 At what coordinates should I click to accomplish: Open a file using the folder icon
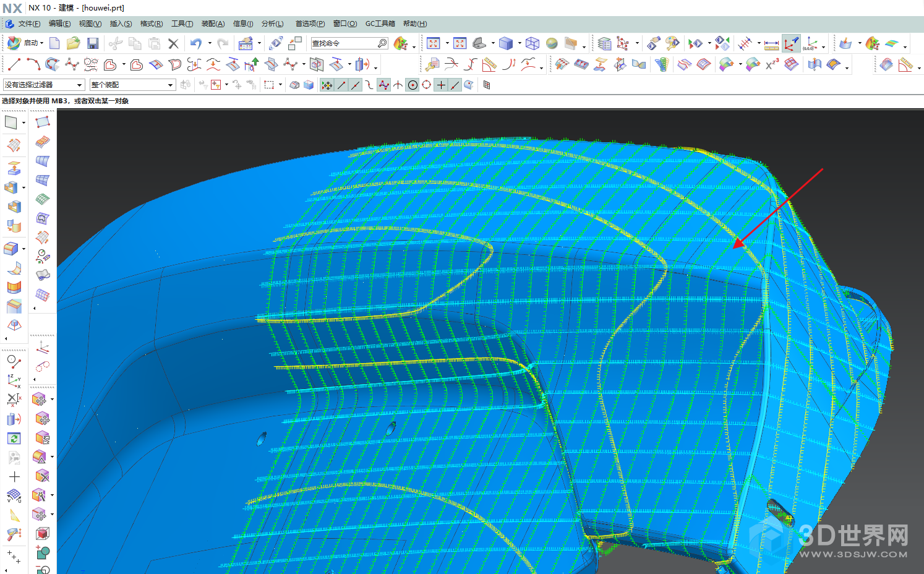74,43
